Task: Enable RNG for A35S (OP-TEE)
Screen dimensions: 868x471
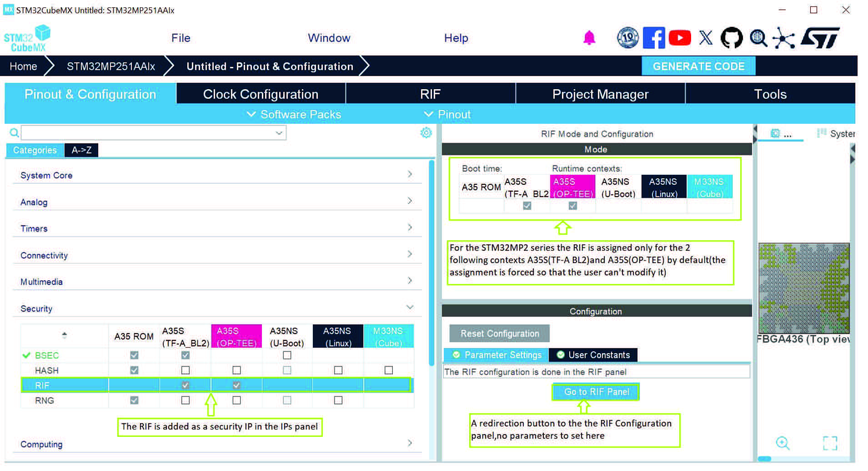Action: coord(236,400)
